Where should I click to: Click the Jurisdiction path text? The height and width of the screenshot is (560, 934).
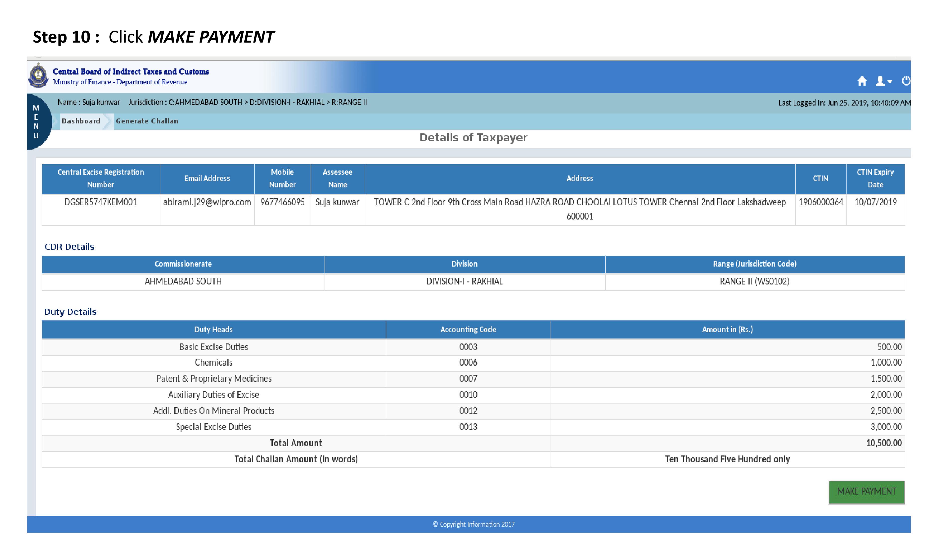[248, 103]
